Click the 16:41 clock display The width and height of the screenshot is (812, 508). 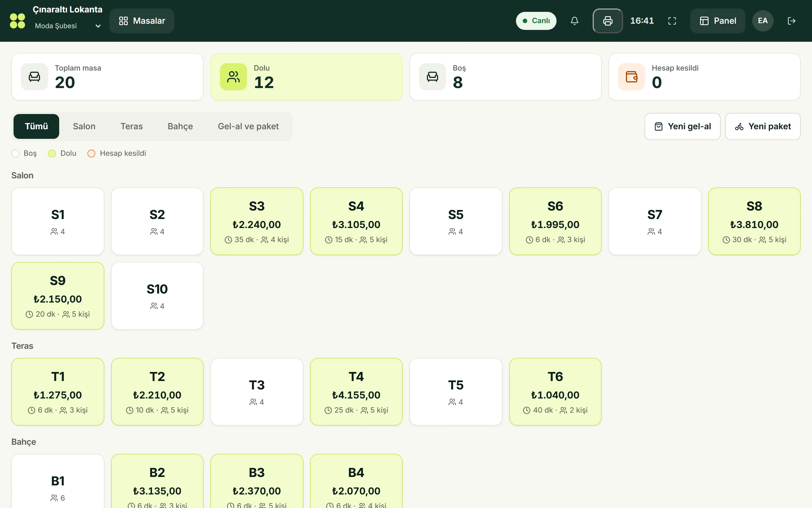coord(641,21)
